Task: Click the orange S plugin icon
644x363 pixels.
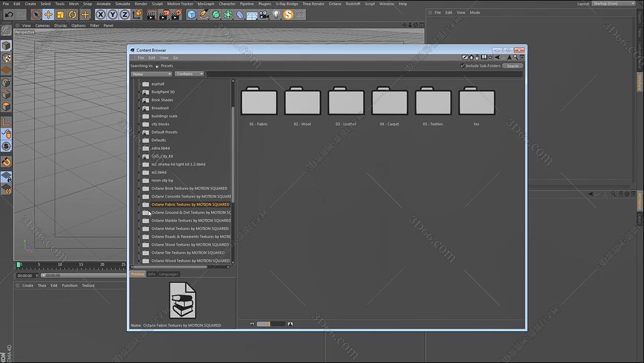Action: [288, 15]
